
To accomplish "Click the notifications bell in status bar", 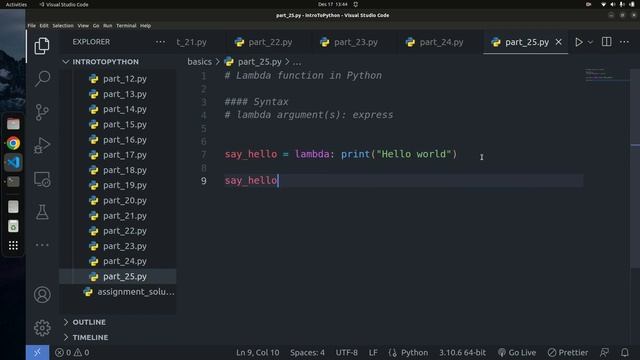I will [624, 353].
